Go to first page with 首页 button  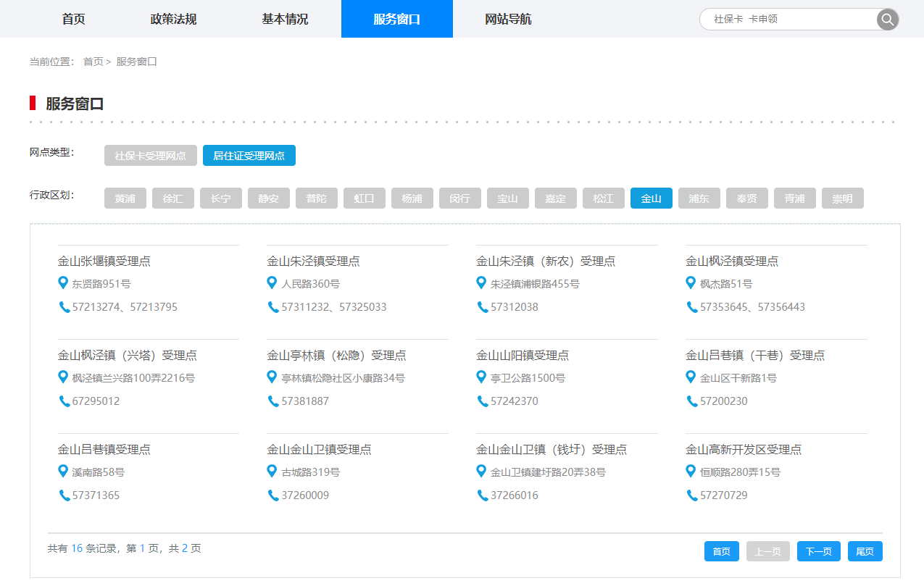click(722, 551)
